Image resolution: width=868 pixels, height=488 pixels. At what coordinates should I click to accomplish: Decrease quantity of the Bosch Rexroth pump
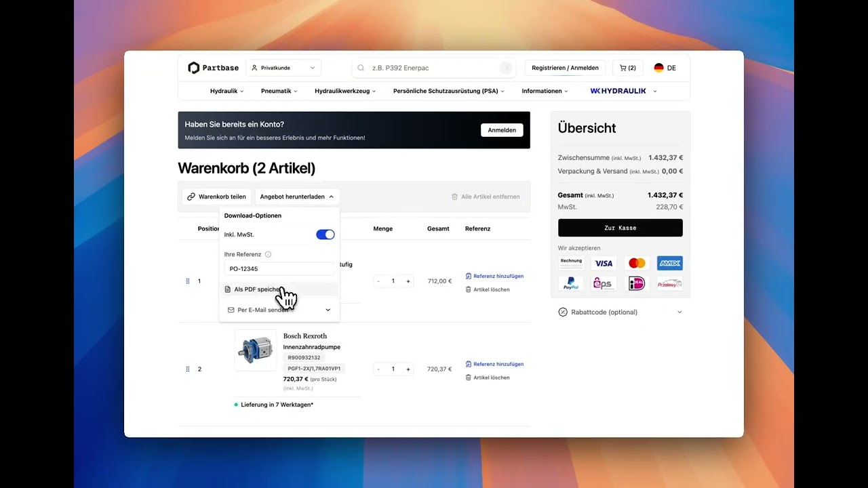point(378,369)
